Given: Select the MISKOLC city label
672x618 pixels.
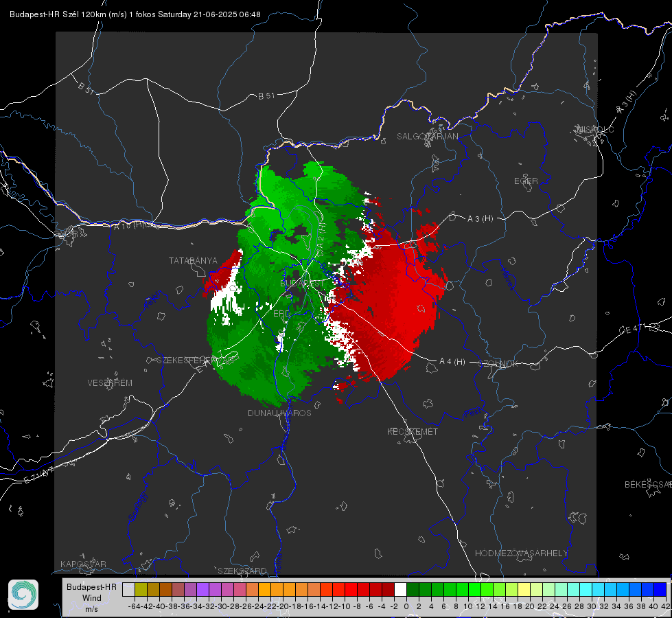Looking at the screenshot, I should 595,129.
